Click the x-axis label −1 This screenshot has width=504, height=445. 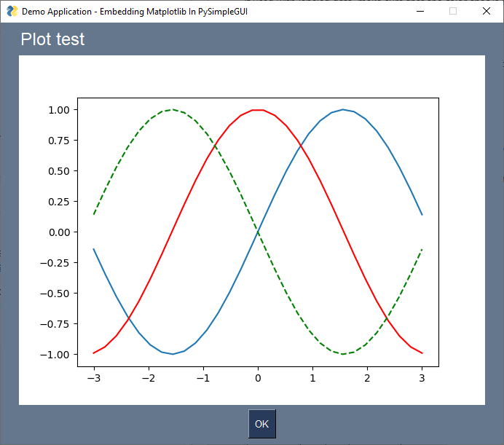coord(203,378)
